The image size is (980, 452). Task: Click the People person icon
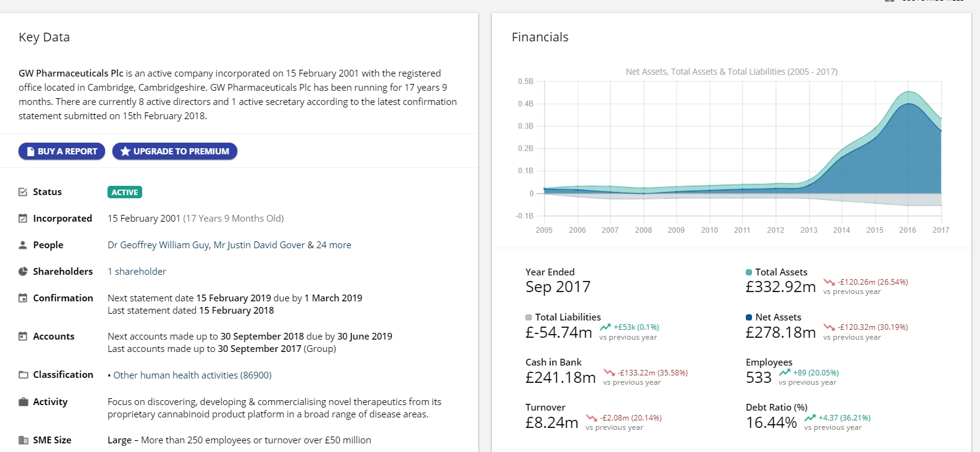coord(23,245)
